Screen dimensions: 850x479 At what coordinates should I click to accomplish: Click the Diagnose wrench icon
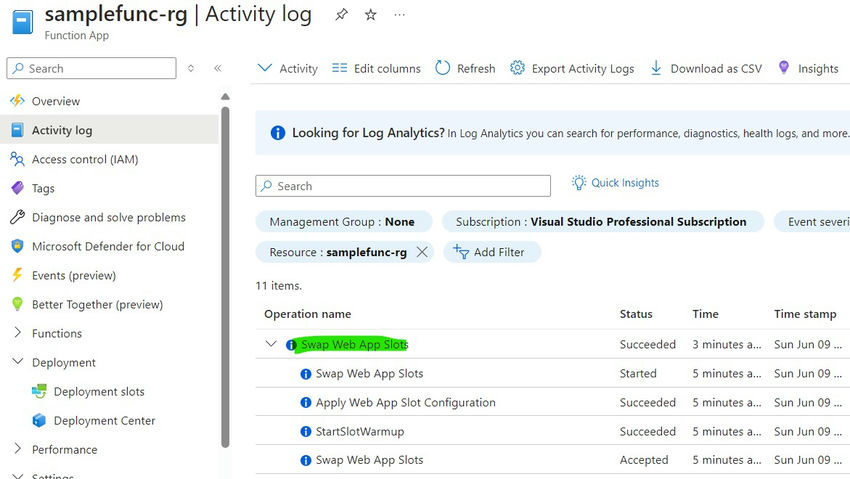point(17,217)
